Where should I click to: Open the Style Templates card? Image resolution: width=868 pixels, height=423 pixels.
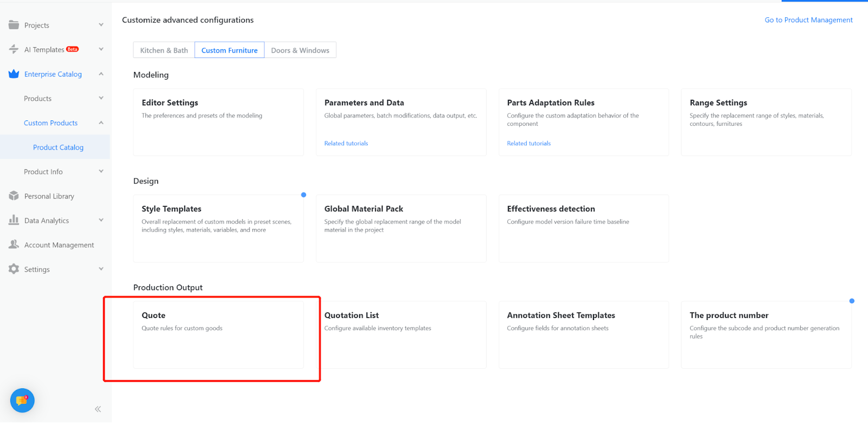point(218,228)
